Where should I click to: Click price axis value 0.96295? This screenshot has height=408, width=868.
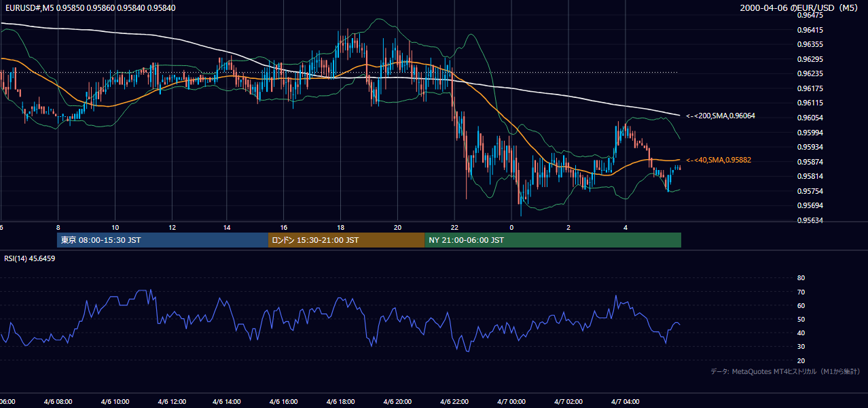point(810,59)
